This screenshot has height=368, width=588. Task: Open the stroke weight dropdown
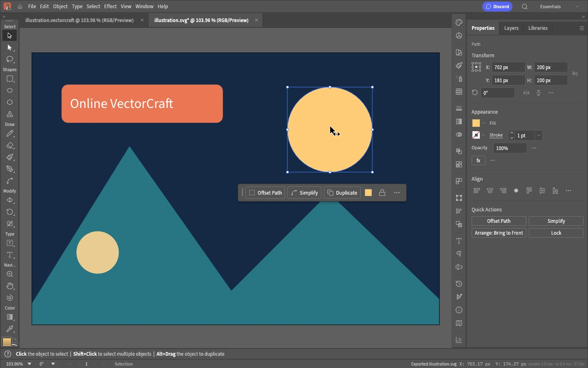[x=539, y=135]
